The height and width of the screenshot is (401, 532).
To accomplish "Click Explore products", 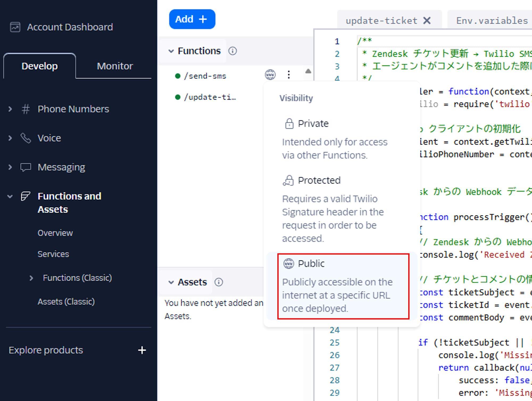I will click(x=46, y=350).
